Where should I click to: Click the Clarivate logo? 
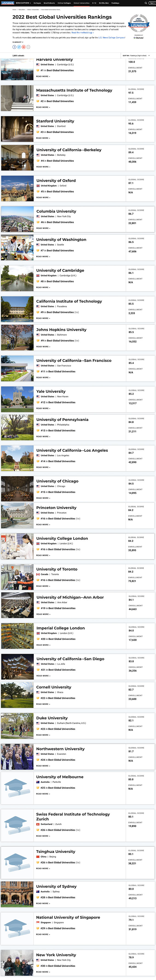pyautogui.click(x=138, y=38)
